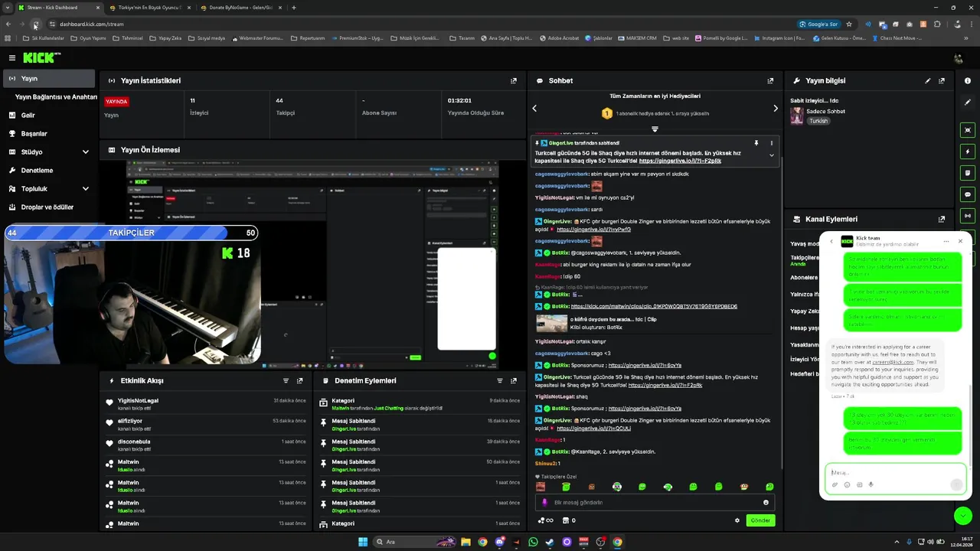Open Denetleme in the sidebar

(x=49, y=170)
